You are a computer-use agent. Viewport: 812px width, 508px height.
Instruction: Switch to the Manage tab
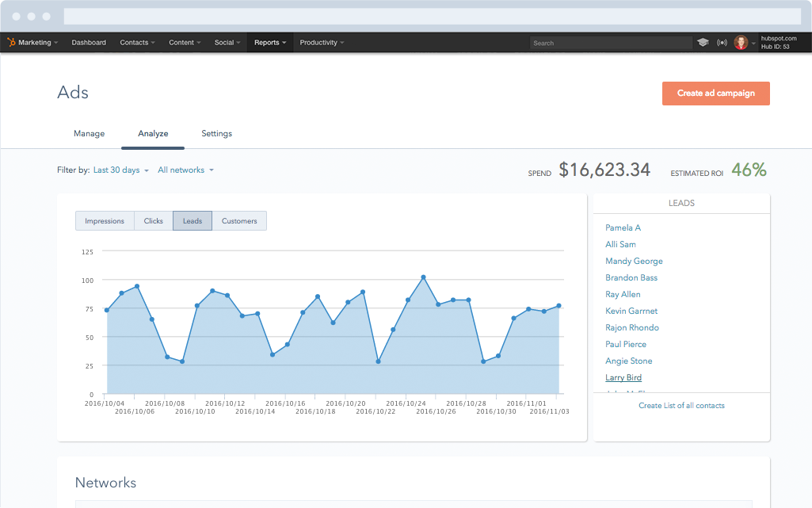click(89, 133)
